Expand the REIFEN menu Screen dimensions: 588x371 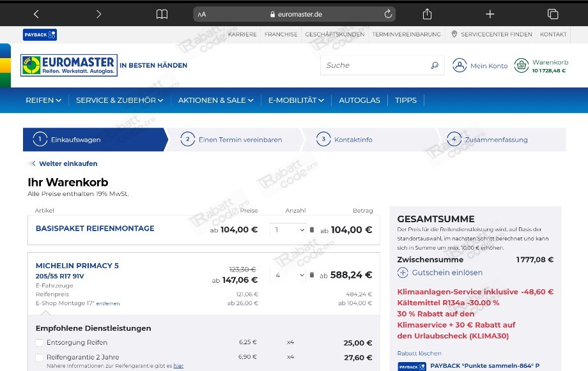[x=43, y=100]
